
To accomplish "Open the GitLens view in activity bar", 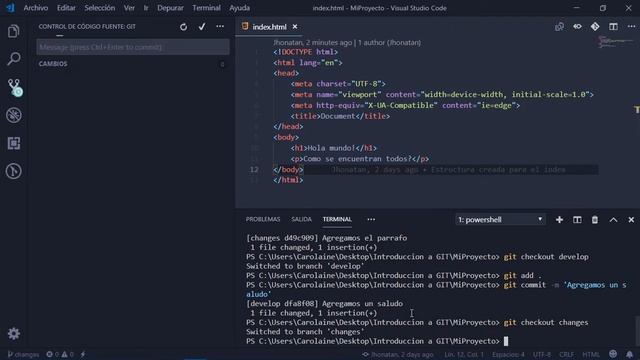I will coord(13,171).
